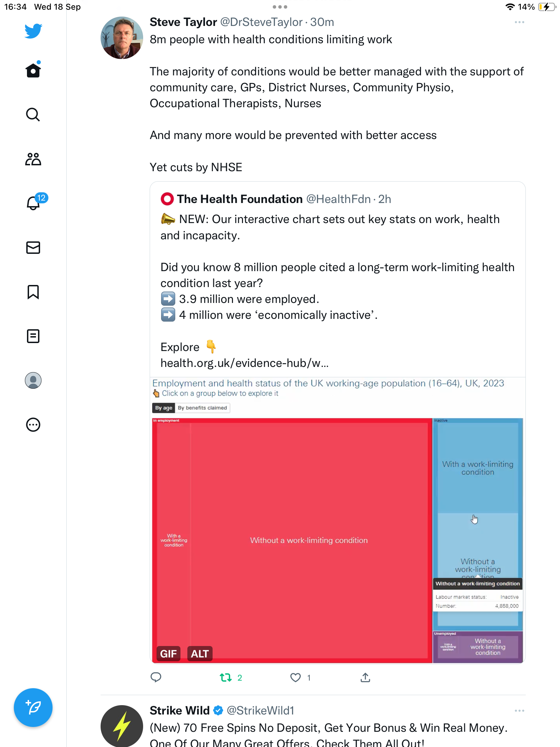Open the Twitter bird logo home

click(33, 31)
